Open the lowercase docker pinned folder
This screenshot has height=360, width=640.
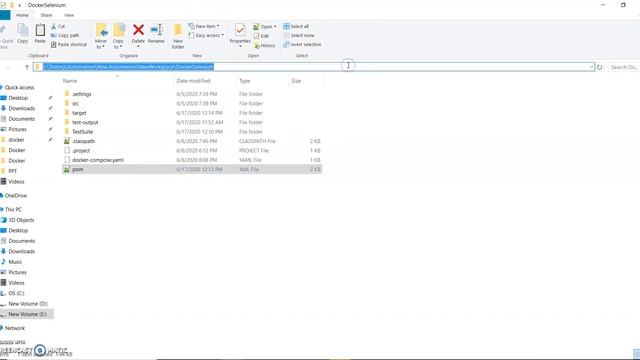click(x=16, y=140)
